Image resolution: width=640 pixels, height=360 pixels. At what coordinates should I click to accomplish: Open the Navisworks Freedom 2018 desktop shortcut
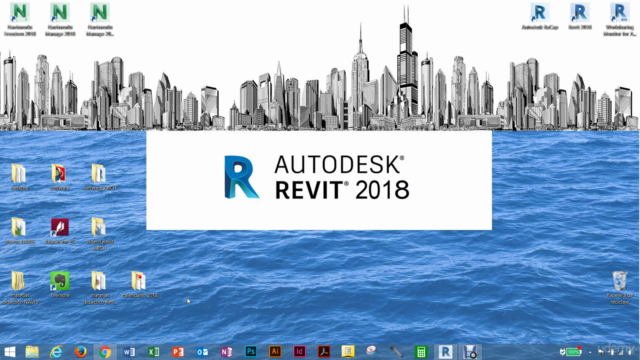pyautogui.click(x=20, y=20)
